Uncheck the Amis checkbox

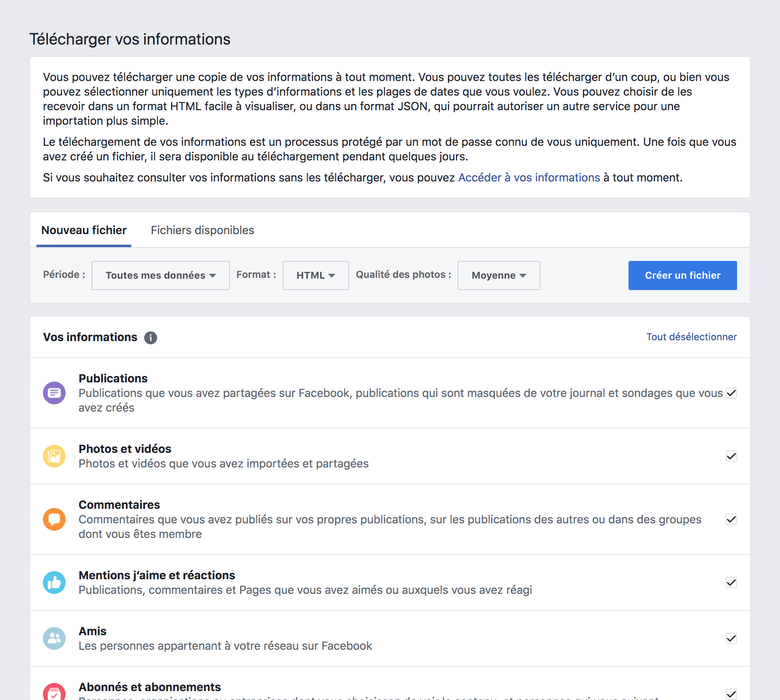tap(731, 638)
